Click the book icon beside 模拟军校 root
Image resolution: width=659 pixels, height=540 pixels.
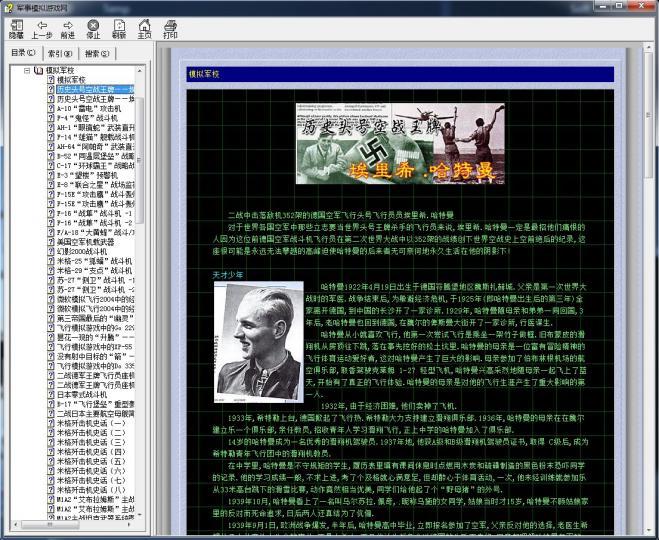click(37, 69)
